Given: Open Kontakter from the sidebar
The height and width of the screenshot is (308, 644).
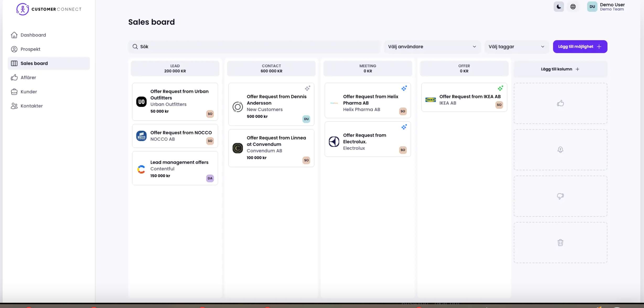Looking at the screenshot, I should pyautogui.click(x=31, y=106).
